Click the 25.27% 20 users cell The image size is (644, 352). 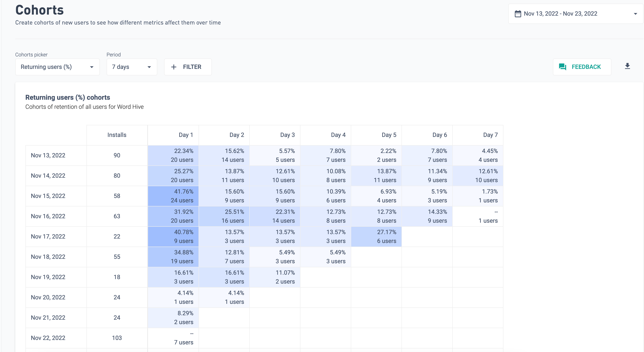[173, 176]
